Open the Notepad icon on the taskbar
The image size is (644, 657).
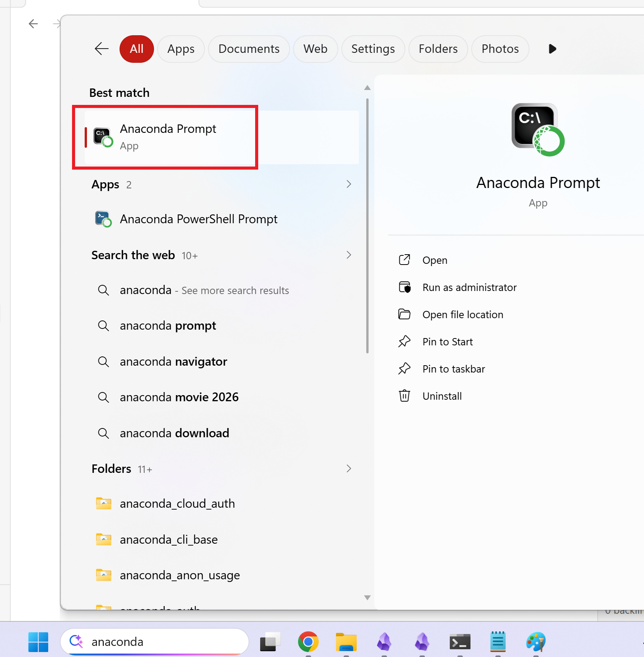coord(498,642)
